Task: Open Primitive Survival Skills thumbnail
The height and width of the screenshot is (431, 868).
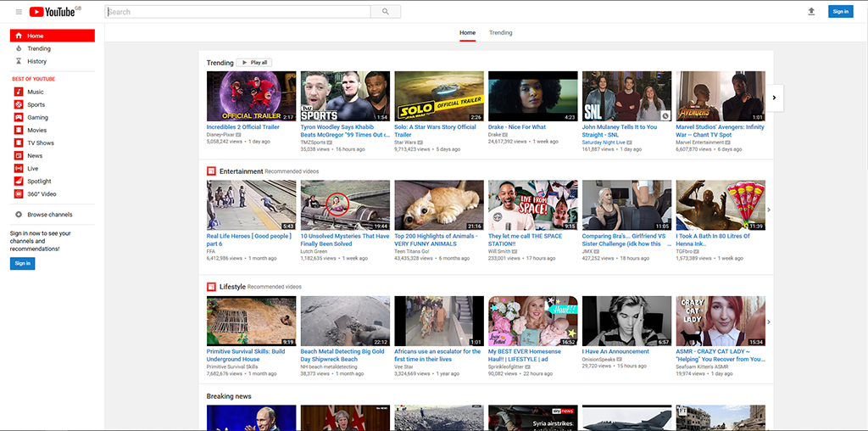Action: point(251,321)
